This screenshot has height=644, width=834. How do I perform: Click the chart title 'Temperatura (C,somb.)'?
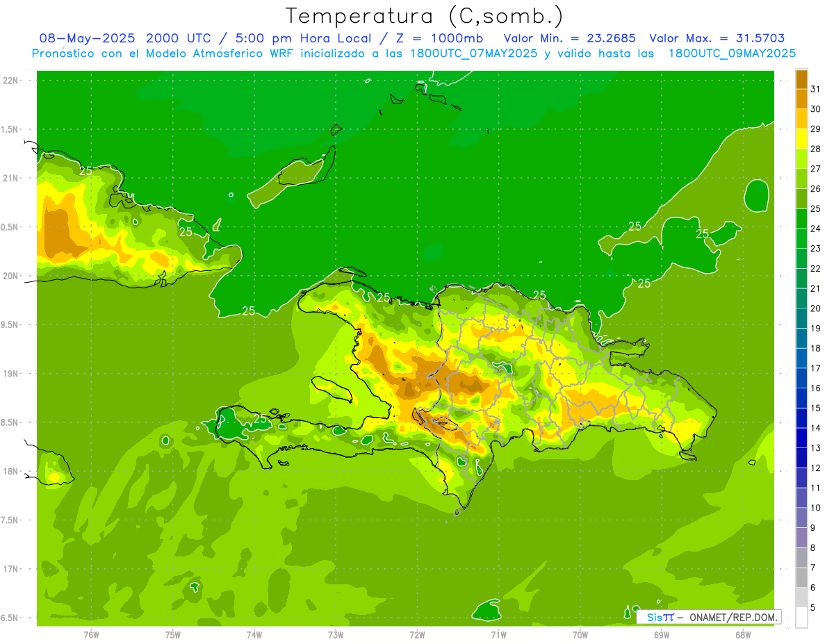(x=425, y=15)
